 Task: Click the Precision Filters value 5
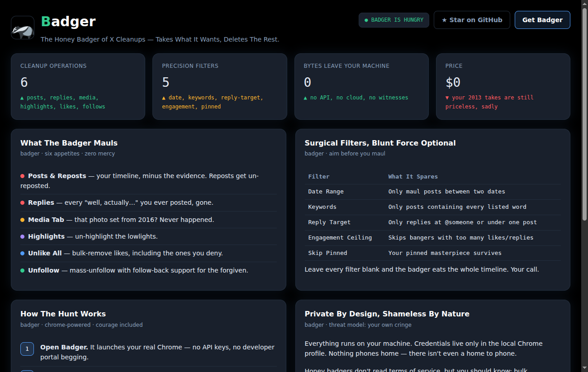[x=166, y=82]
